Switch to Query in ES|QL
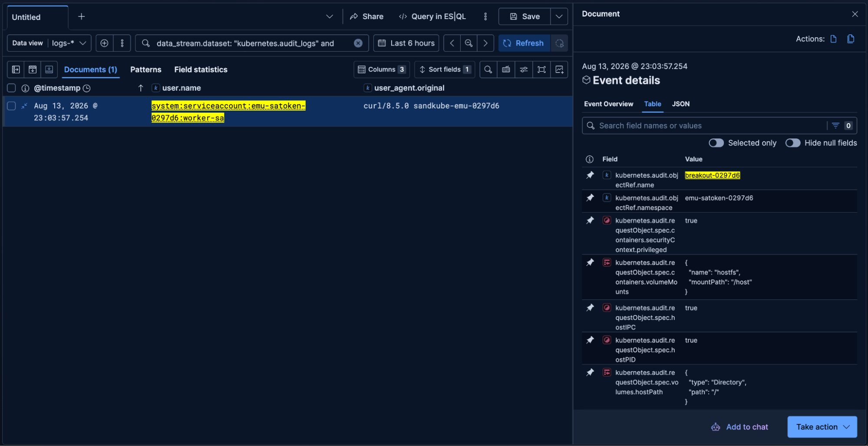Image resolution: width=868 pixels, height=446 pixels. pyautogui.click(x=432, y=16)
